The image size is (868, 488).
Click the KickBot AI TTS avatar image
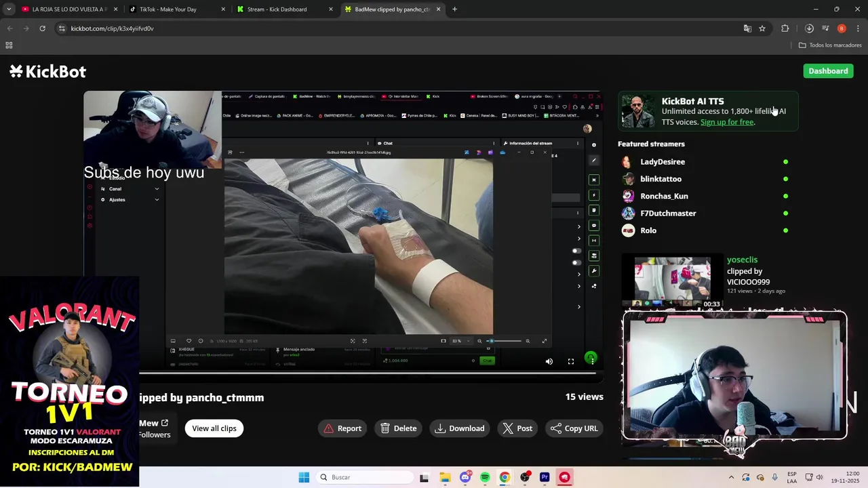click(x=638, y=111)
